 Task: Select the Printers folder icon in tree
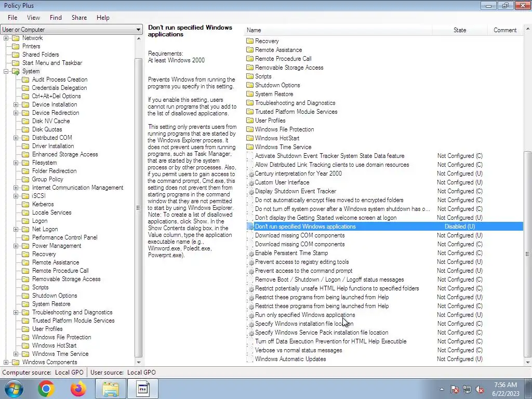pos(16,46)
